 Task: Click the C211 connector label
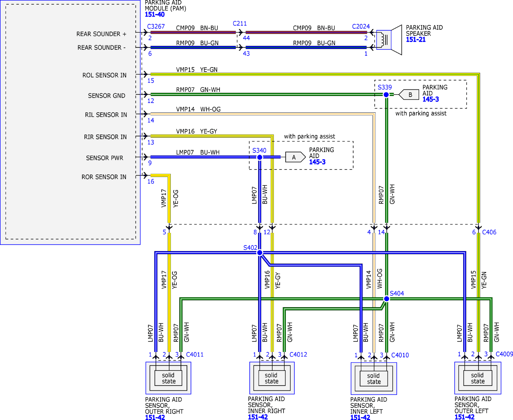coord(240,23)
